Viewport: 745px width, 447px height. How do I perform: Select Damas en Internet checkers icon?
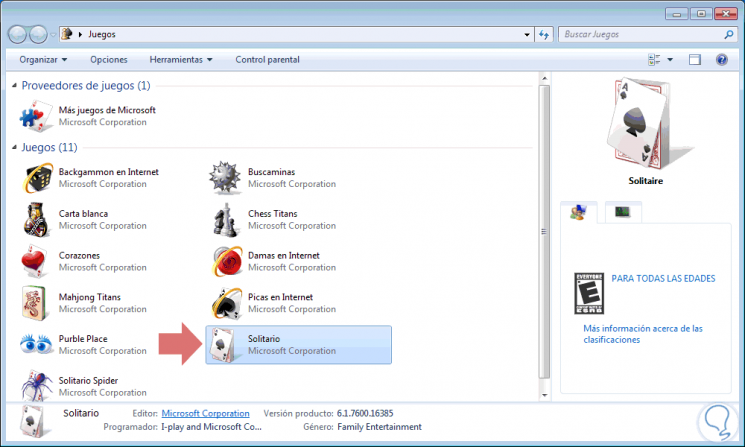pyautogui.click(x=227, y=261)
